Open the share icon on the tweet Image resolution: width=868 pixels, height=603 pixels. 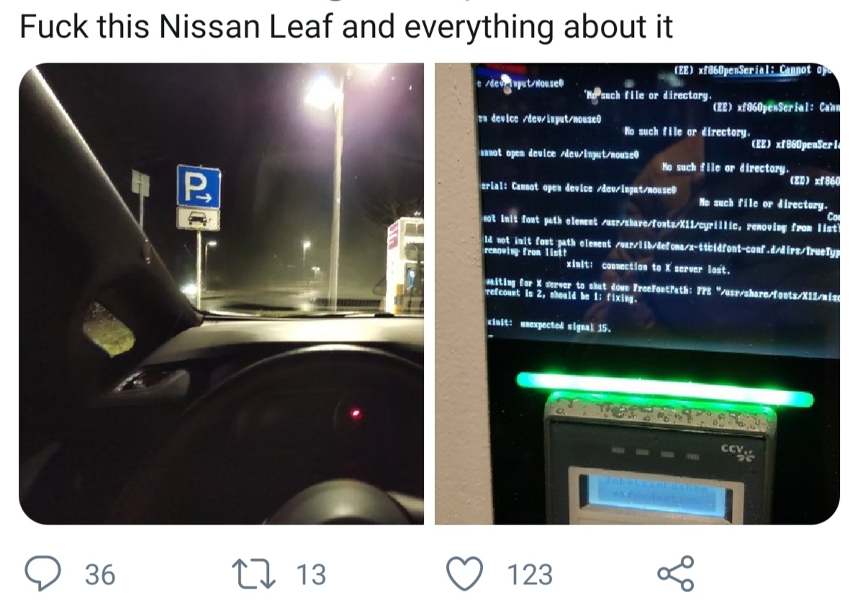click(677, 573)
